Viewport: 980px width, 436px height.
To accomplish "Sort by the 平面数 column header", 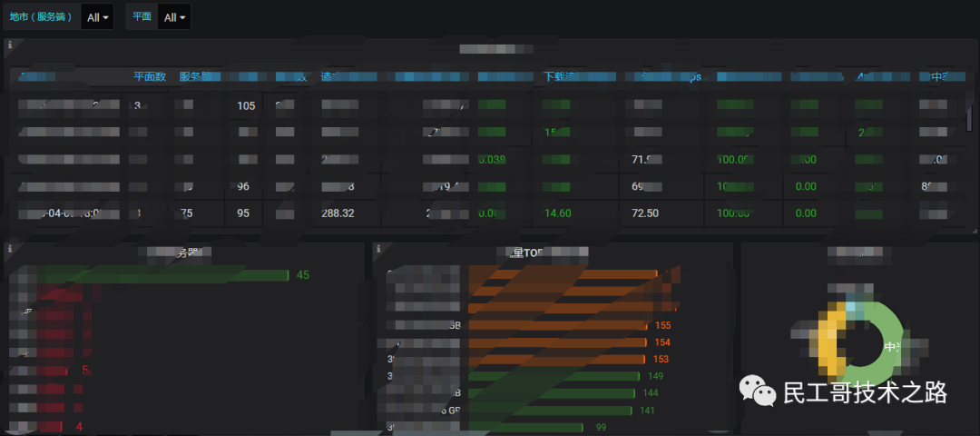I will (x=150, y=77).
